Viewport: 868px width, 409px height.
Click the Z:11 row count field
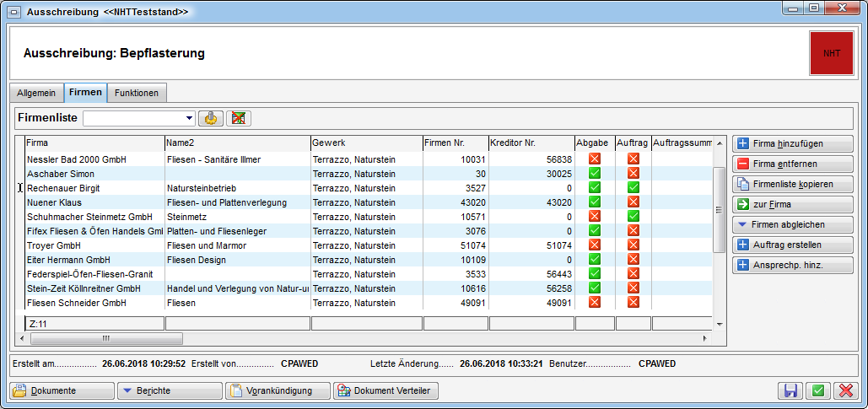tap(94, 324)
